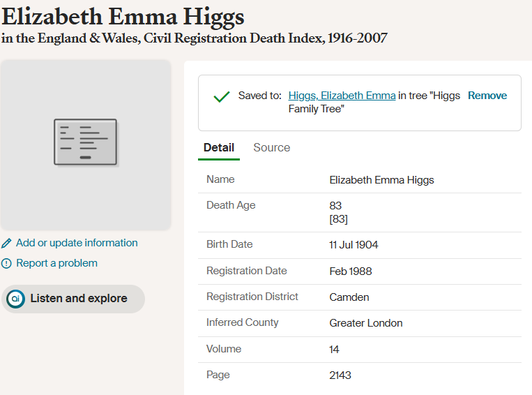Open the Higgs, Elizabeth Emma tree profile link
Screen dimensions: 532x395
pyautogui.click(x=342, y=96)
